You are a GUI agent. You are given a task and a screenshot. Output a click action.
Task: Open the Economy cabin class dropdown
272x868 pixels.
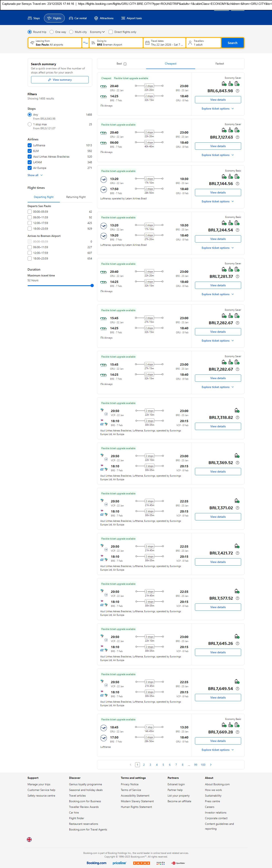(97, 32)
